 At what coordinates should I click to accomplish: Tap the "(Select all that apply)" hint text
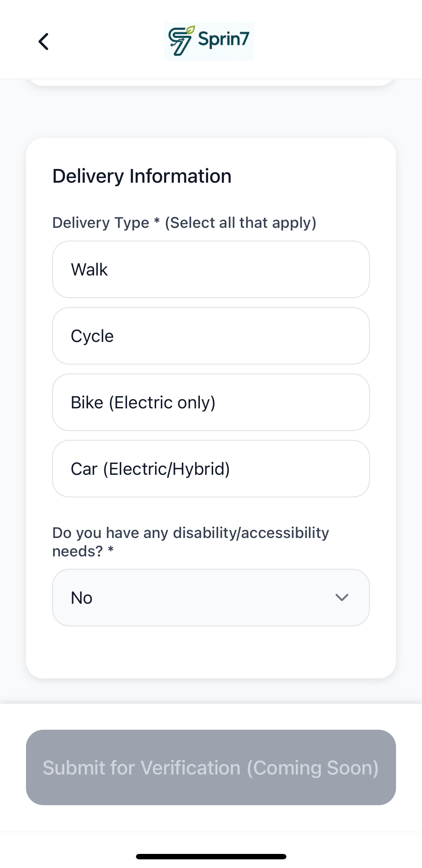(x=241, y=223)
